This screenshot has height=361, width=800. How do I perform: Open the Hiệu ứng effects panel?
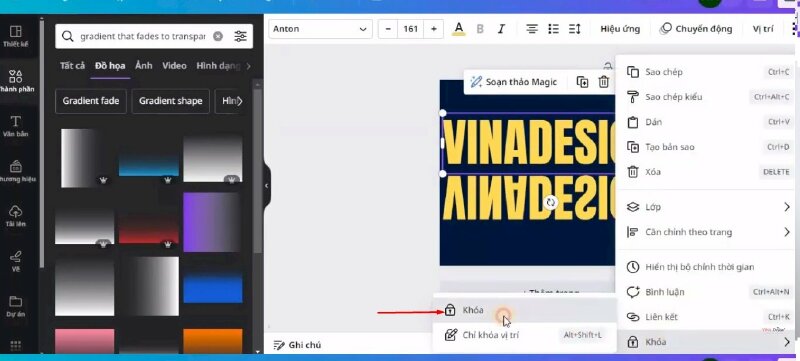[620, 29]
